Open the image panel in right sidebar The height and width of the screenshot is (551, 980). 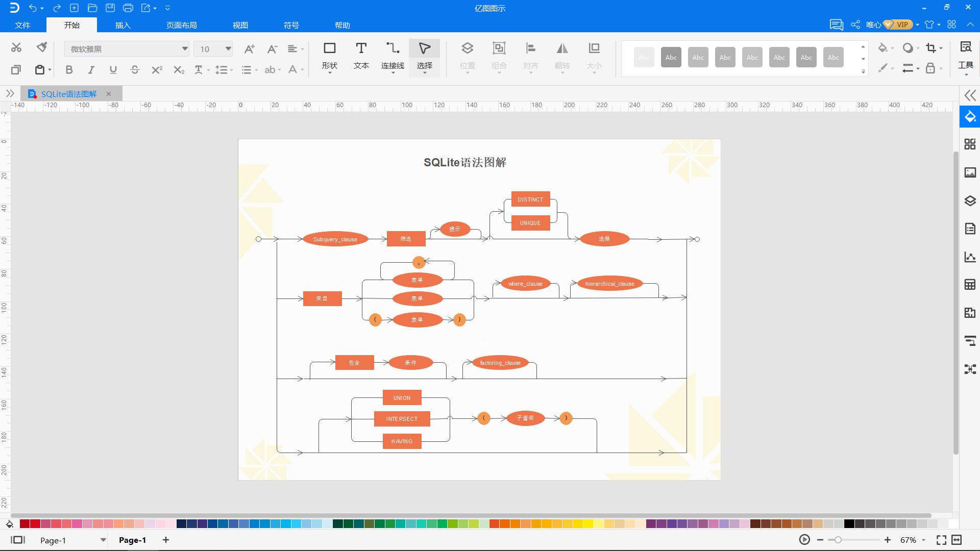pyautogui.click(x=970, y=172)
